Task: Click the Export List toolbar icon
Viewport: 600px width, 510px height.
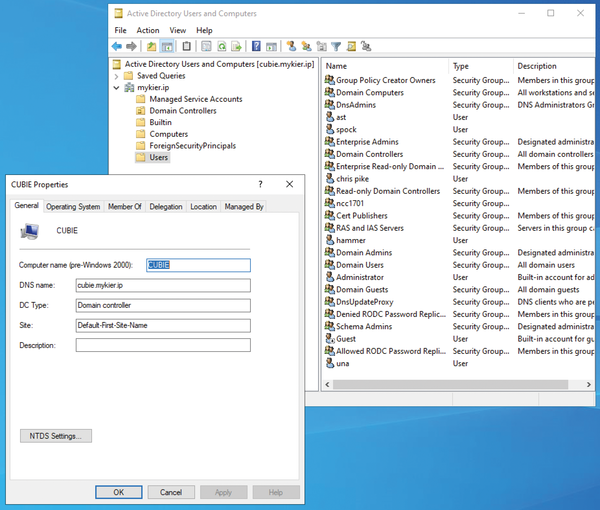Action: pyautogui.click(x=236, y=47)
